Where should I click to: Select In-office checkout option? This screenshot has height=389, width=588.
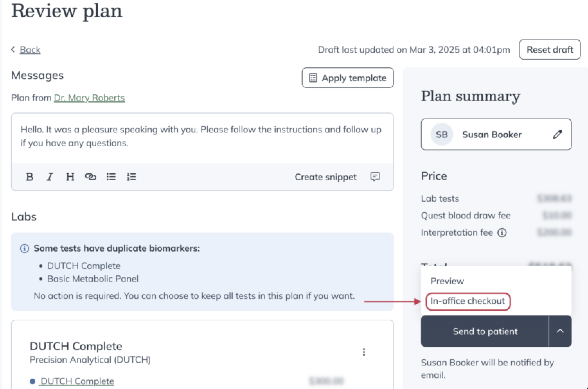pyautogui.click(x=468, y=301)
